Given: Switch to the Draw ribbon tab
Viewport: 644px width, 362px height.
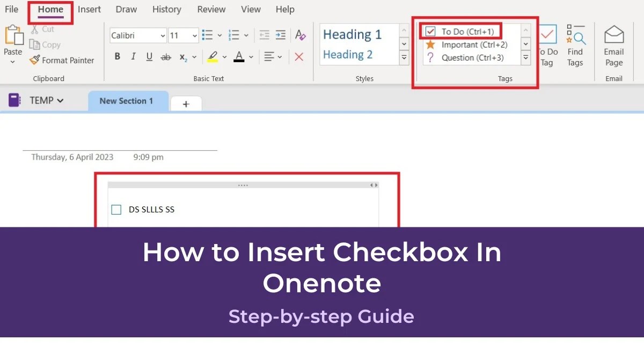Looking at the screenshot, I should [x=126, y=9].
